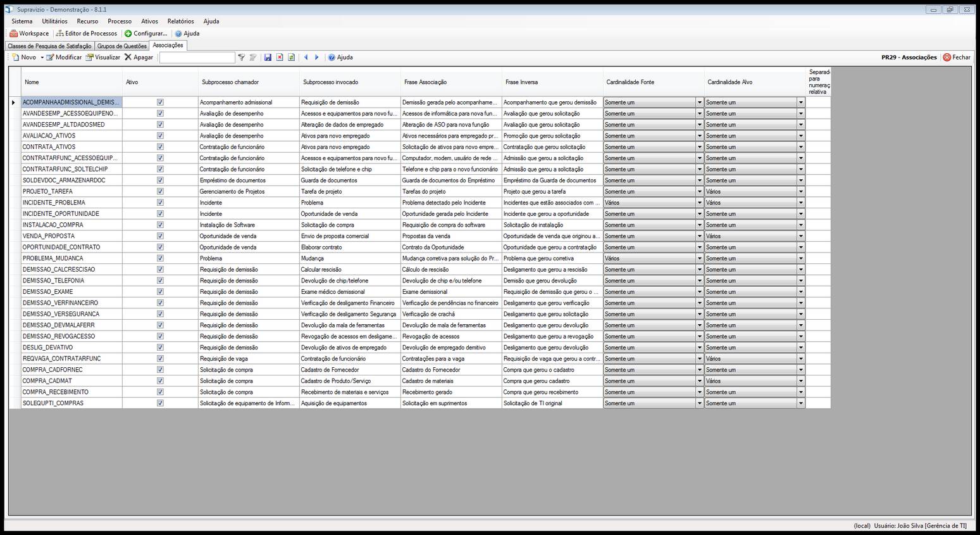The width and height of the screenshot is (980, 535).
Task: Open Cardinalidade Fonte dropdown for ACOMPANHAADMISSIONAL_DEMIS row
Action: [699, 102]
